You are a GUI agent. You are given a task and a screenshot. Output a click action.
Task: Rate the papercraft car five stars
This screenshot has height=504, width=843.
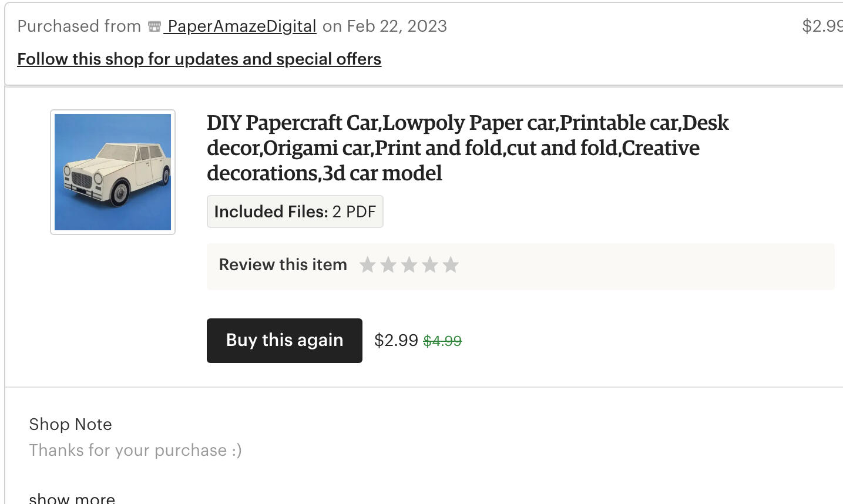pyautogui.click(x=451, y=265)
